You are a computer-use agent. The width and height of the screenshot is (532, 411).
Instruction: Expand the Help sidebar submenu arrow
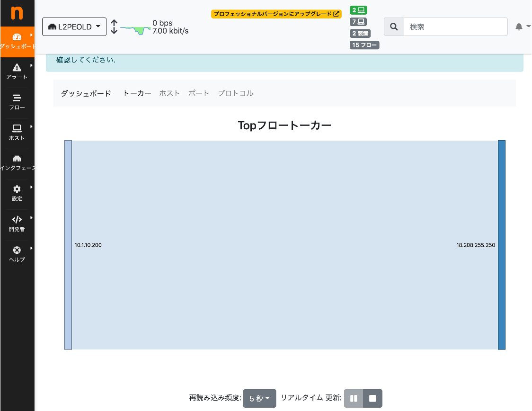pos(31,249)
